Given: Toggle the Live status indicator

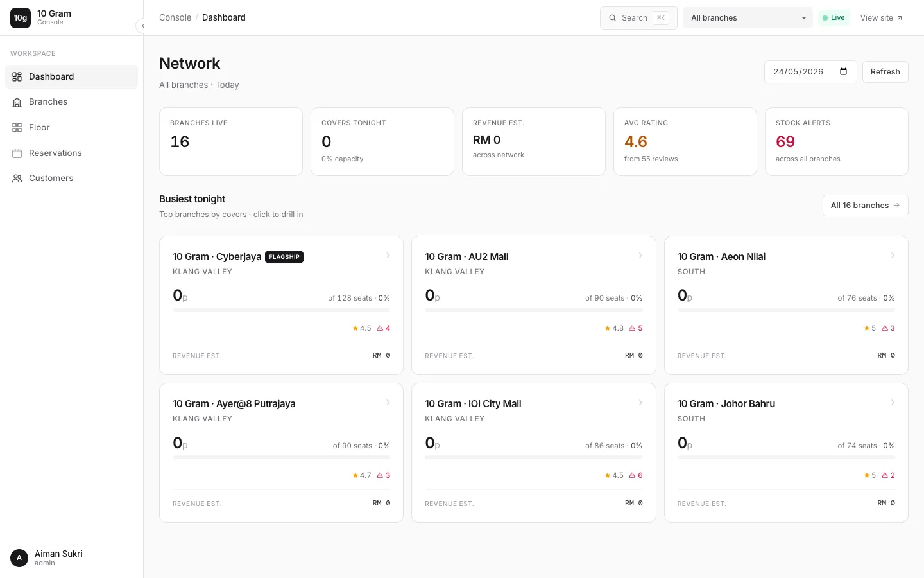Looking at the screenshot, I should click(834, 18).
